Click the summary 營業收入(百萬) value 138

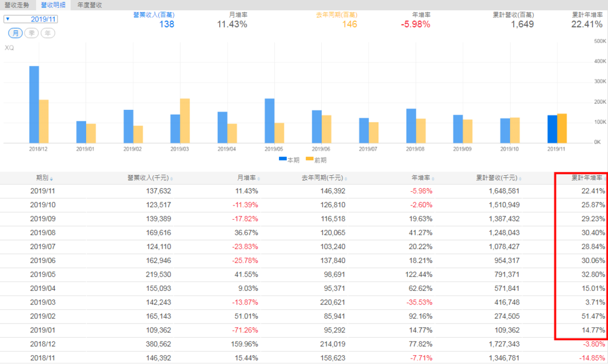(167, 24)
